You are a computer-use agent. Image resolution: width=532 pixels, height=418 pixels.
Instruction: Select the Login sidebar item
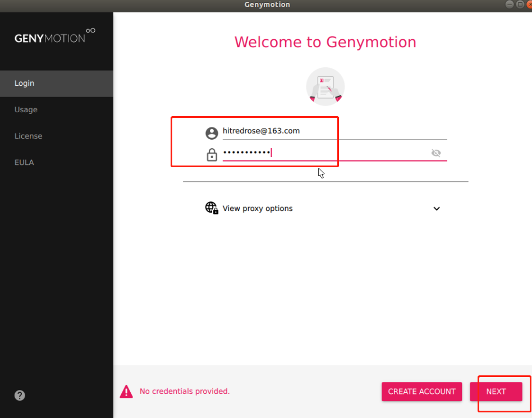click(57, 84)
